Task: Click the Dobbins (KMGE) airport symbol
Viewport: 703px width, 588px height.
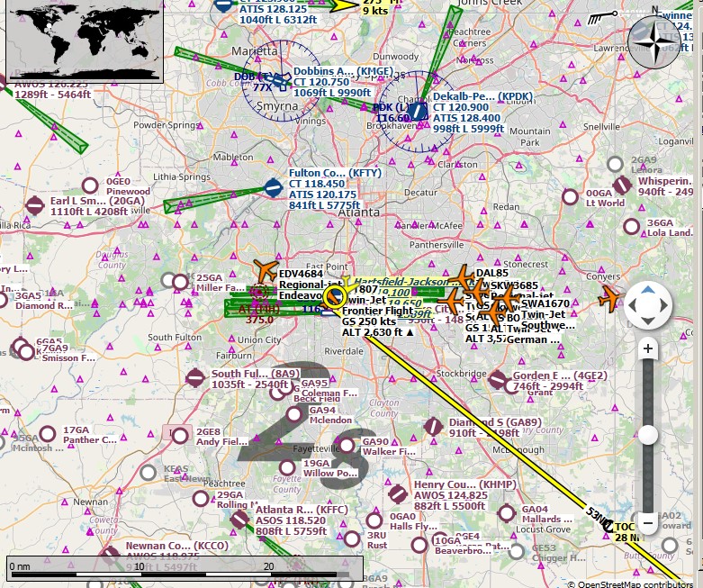Action: click(x=280, y=83)
